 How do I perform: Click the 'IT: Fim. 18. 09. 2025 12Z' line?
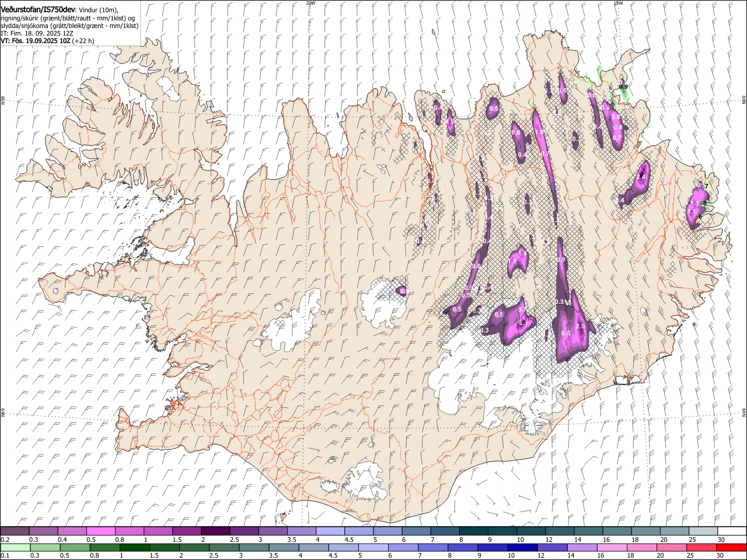37,34
